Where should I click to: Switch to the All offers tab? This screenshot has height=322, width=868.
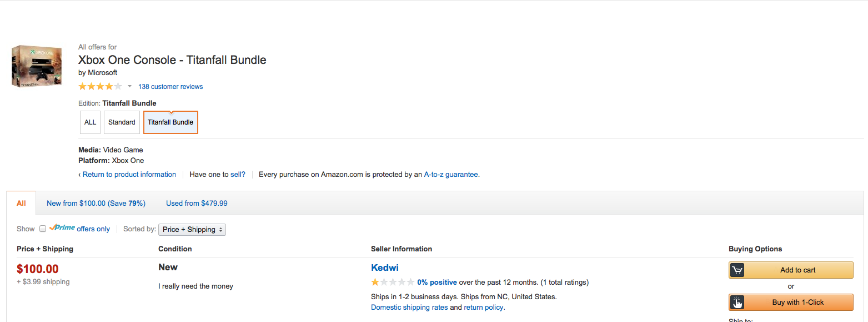pos(21,203)
